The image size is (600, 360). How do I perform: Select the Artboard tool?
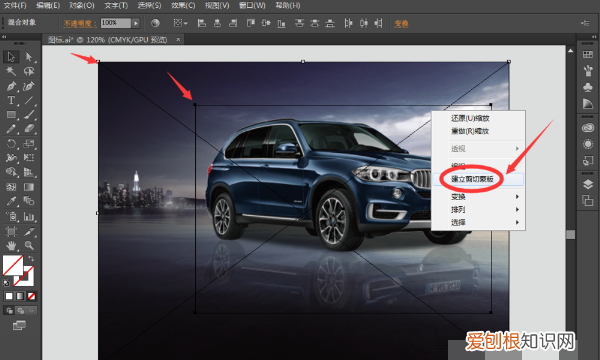click(11, 231)
